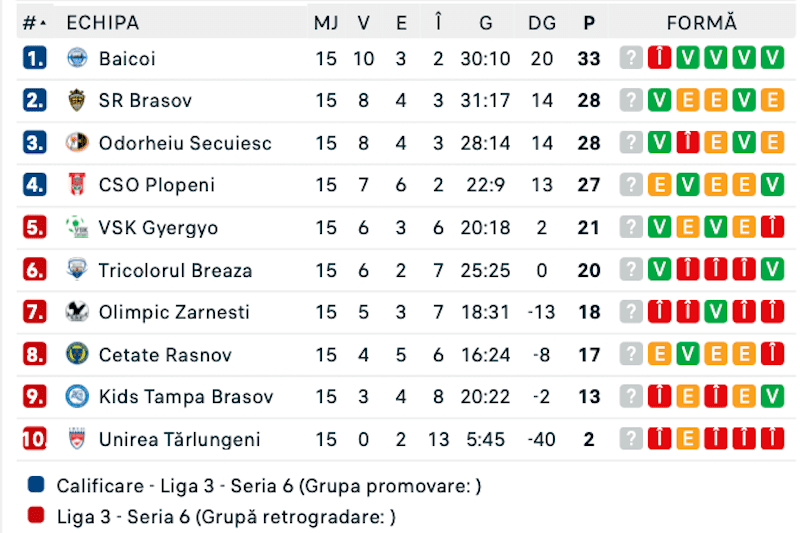This screenshot has height=533, width=800.
Task: Click Baicoi's upcoming match question mark badge
Action: pyautogui.click(x=631, y=58)
